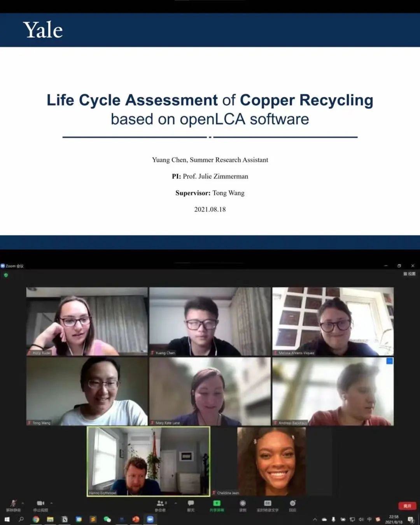Start recording with the Record icon
The width and height of the screenshot is (420, 525).
point(243,504)
